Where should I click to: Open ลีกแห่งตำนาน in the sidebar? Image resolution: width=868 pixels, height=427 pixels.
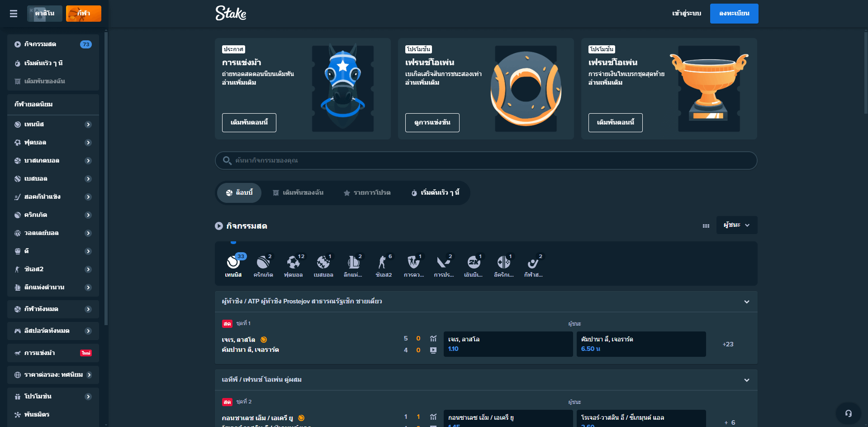click(x=53, y=287)
